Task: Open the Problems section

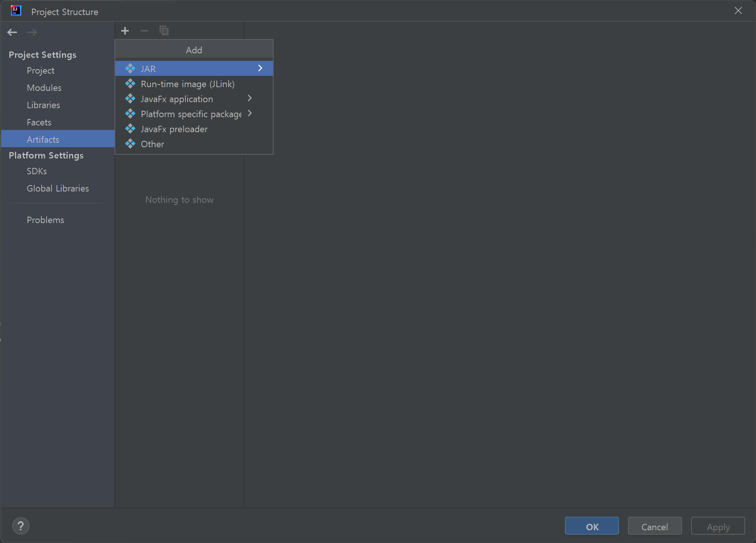Action: (x=45, y=220)
